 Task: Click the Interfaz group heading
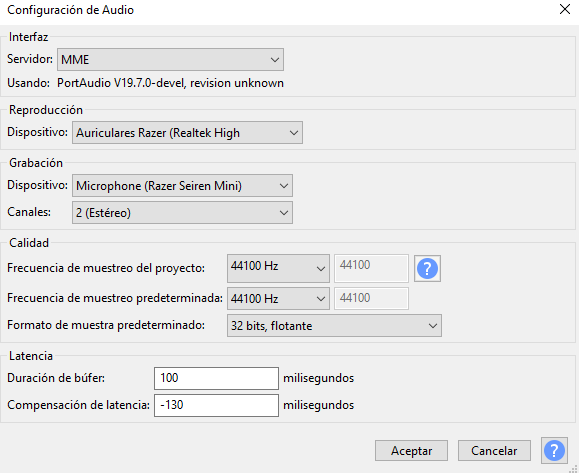point(28,37)
